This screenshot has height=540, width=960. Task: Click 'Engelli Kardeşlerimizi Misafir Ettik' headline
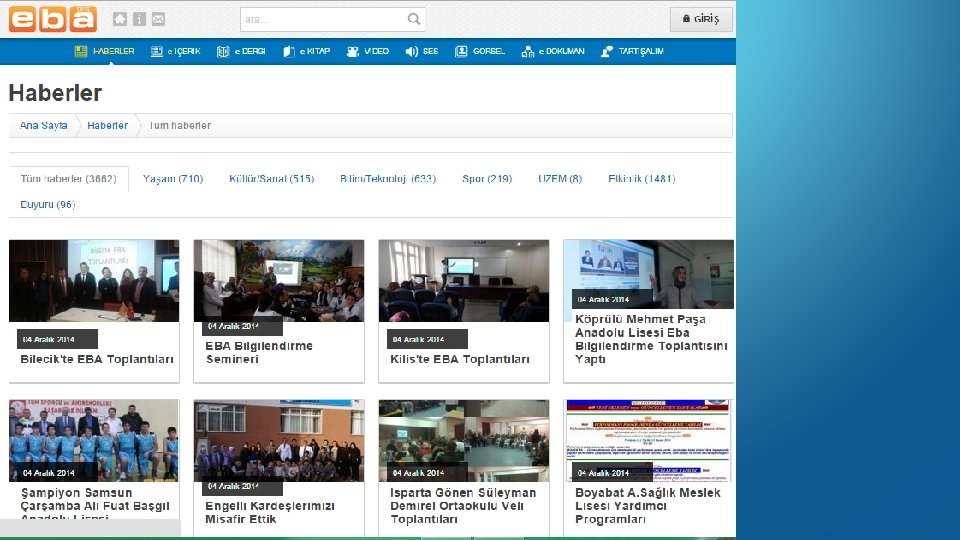click(x=269, y=512)
